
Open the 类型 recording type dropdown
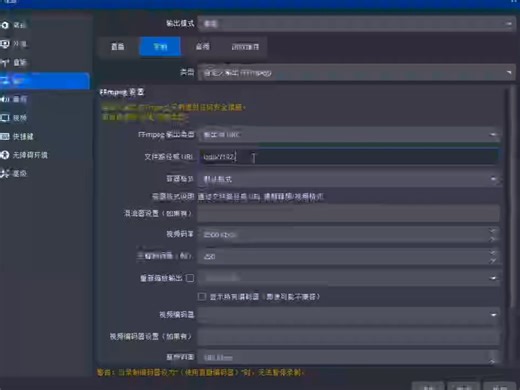coord(356,73)
